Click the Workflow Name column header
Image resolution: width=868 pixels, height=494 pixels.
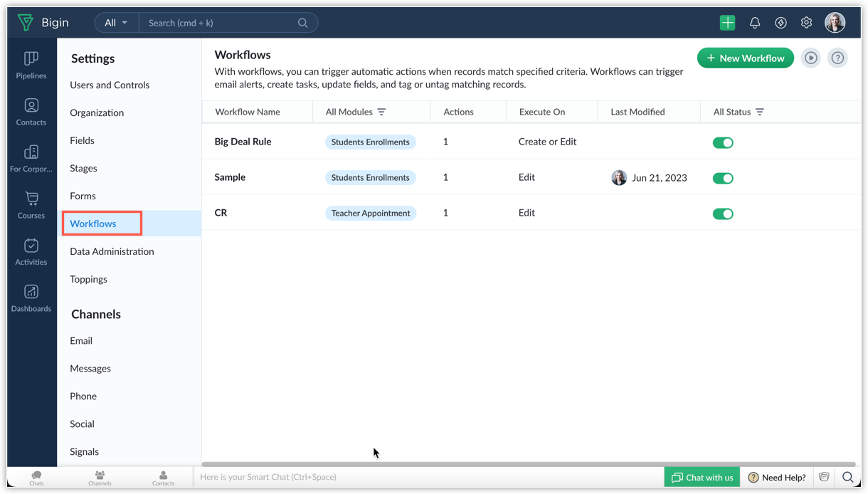click(248, 112)
